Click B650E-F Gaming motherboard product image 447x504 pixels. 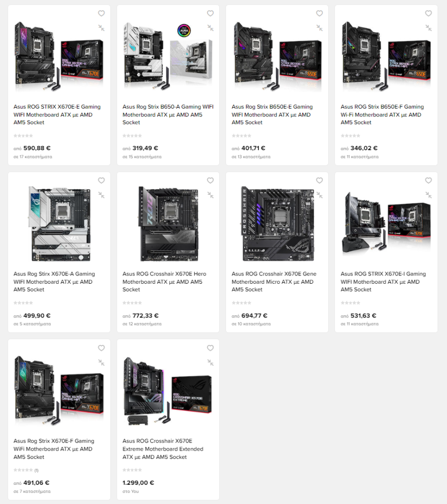click(386, 57)
